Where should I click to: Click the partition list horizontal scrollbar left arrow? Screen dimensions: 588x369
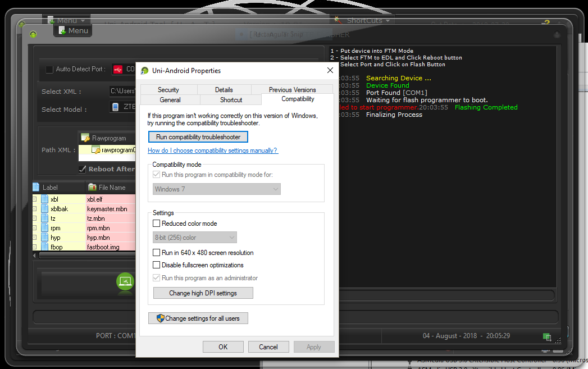pos(35,256)
